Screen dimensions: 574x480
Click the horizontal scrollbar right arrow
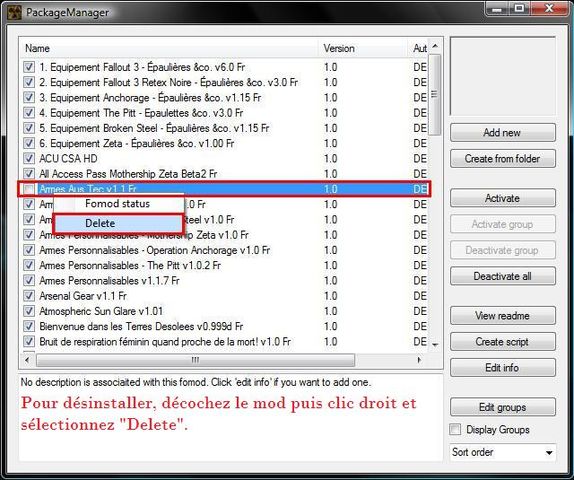click(420, 360)
